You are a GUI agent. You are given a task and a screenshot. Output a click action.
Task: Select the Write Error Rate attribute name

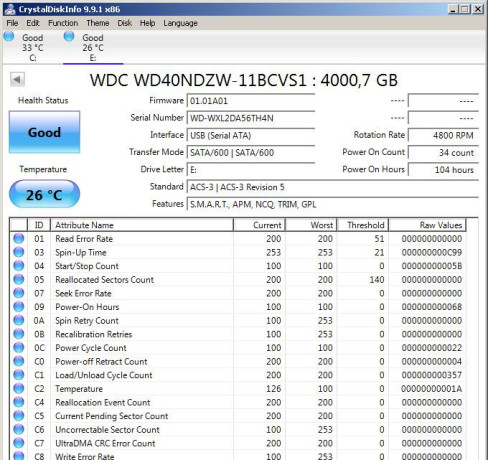pos(85,456)
